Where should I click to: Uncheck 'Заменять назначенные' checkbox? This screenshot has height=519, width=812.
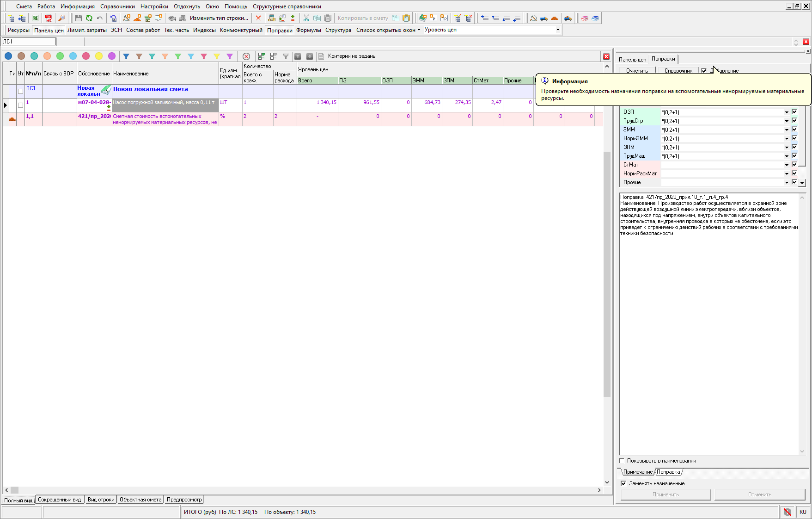(x=623, y=483)
